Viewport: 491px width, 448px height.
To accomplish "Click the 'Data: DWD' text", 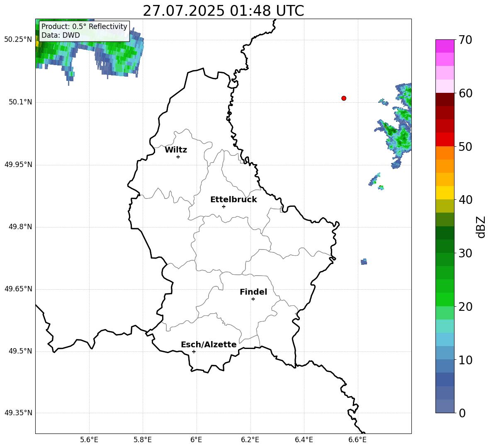I will tap(61, 35).
